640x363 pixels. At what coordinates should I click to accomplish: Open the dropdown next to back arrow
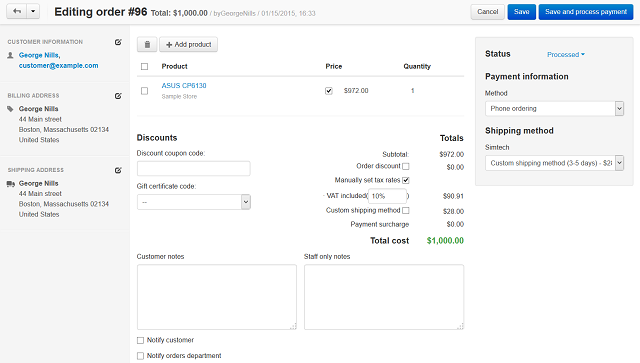(x=33, y=11)
